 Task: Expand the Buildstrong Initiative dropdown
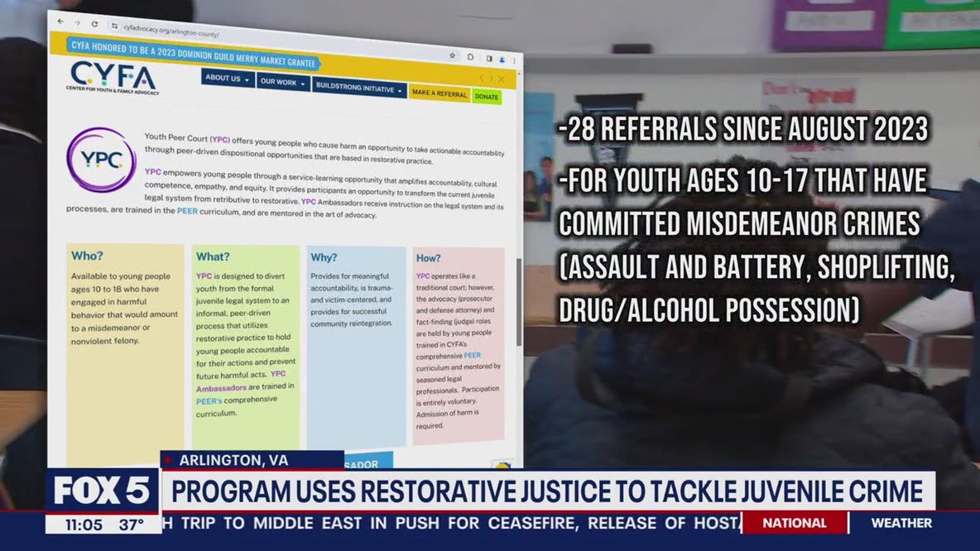(x=358, y=88)
